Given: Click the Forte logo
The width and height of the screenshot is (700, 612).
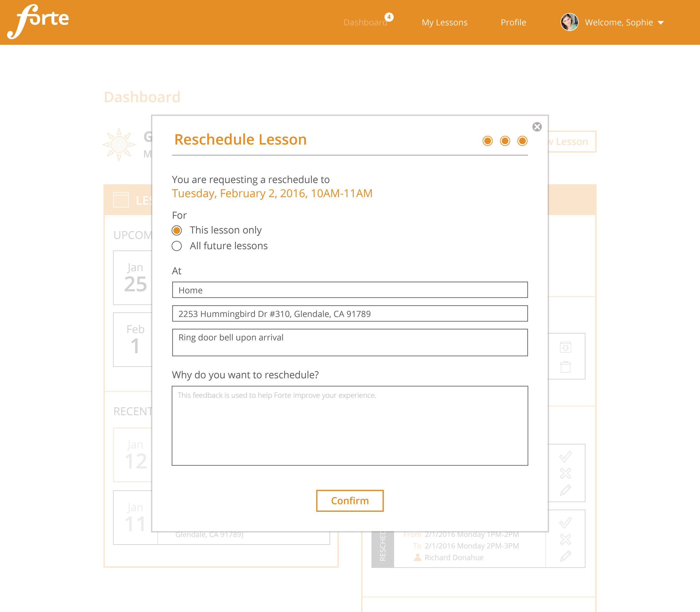Looking at the screenshot, I should click(38, 21).
